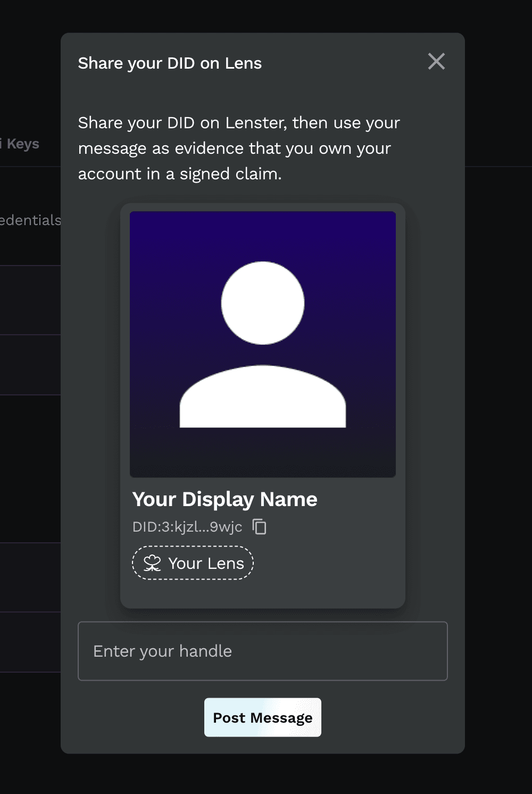The width and height of the screenshot is (532, 794).
Task: Click the Share your DID on Lenster description
Action: [239, 148]
